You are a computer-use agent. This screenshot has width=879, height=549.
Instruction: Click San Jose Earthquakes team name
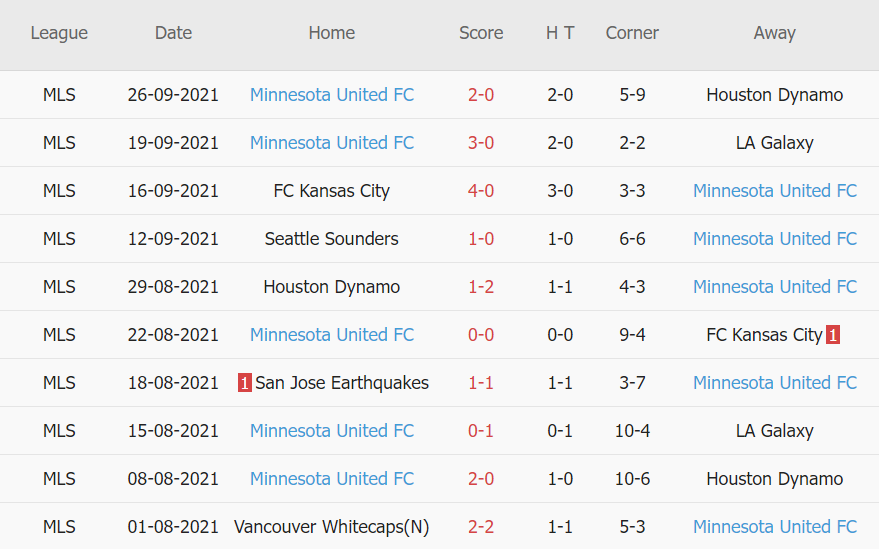point(342,383)
